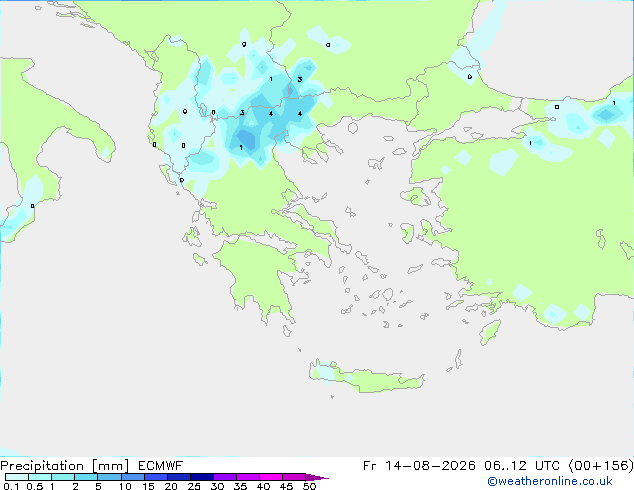Click the island of Rhodes on the map

click(x=490, y=332)
